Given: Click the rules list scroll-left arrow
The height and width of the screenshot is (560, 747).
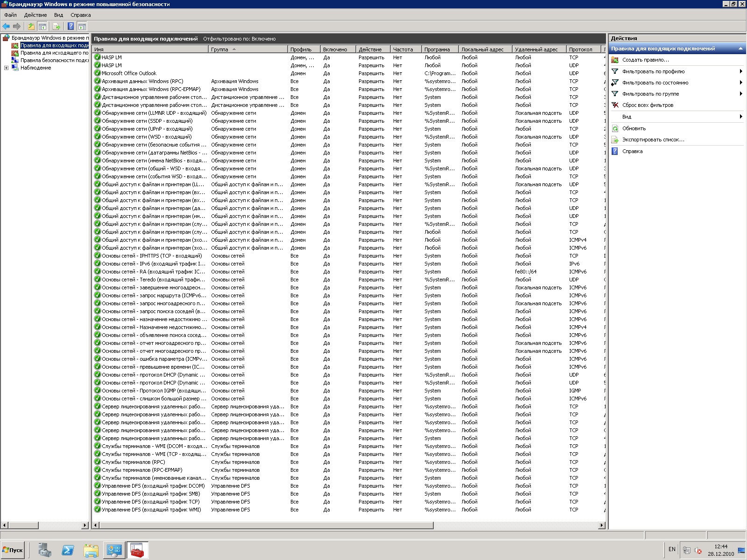Looking at the screenshot, I should tap(96, 525).
